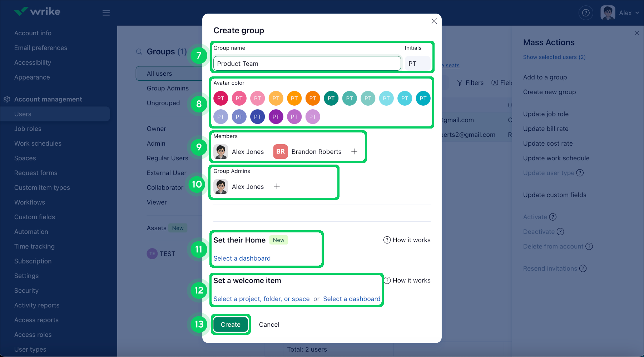The width and height of the screenshot is (644, 357).
Task: Open the Filters icon
Action: [x=460, y=82]
